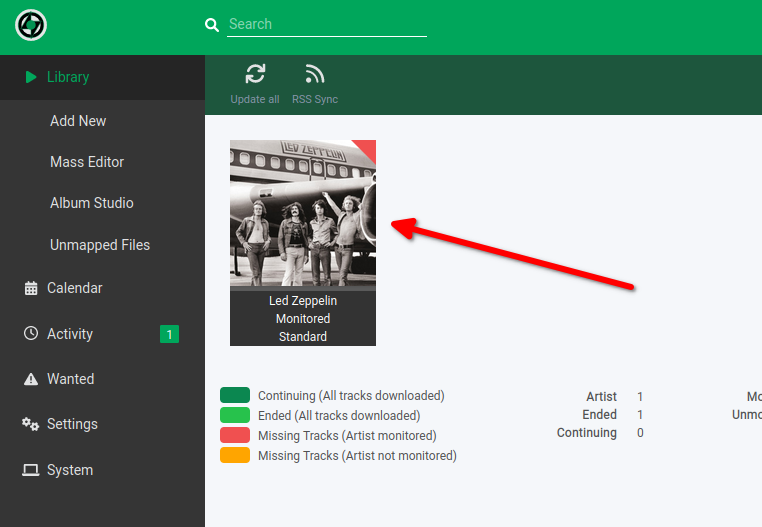Click the Settings gears icon
Screen dimensions: 762x527
tap(30, 424)
